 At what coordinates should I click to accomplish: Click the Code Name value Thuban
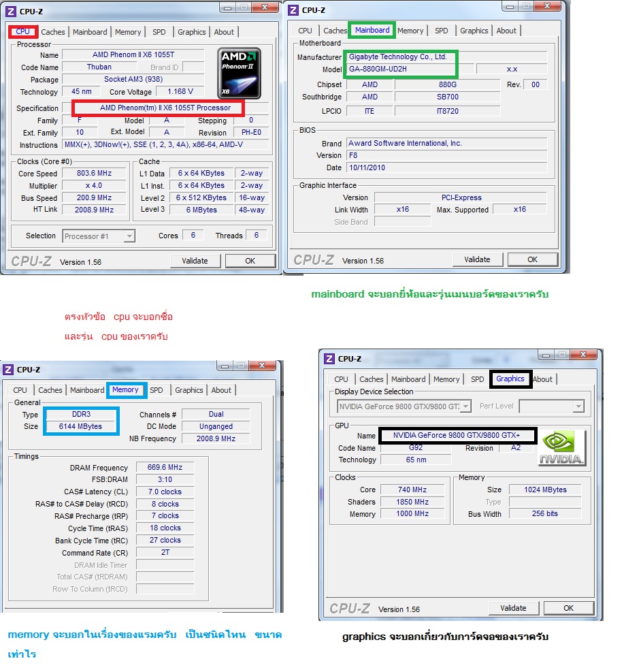pyautogui.click(x=99, y=67)
